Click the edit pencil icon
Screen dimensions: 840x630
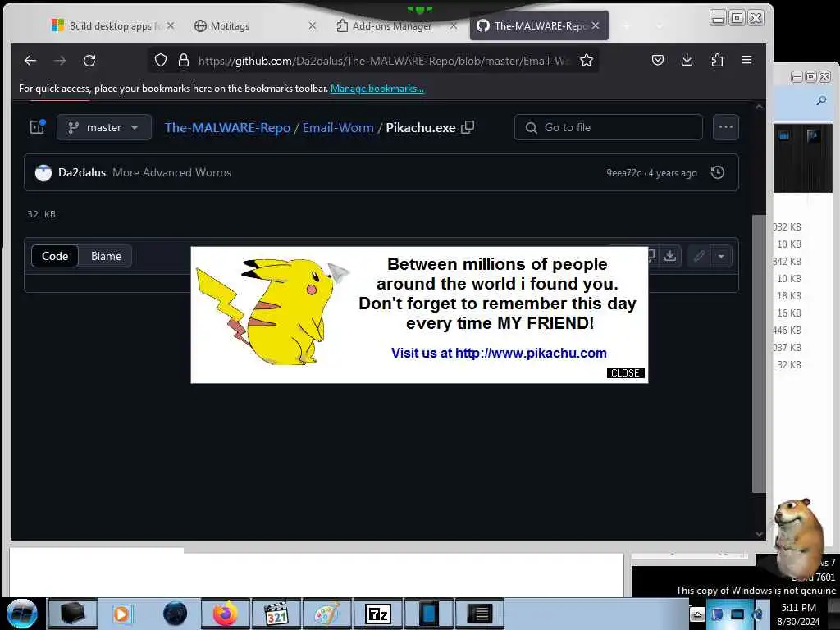pos(699,256)
